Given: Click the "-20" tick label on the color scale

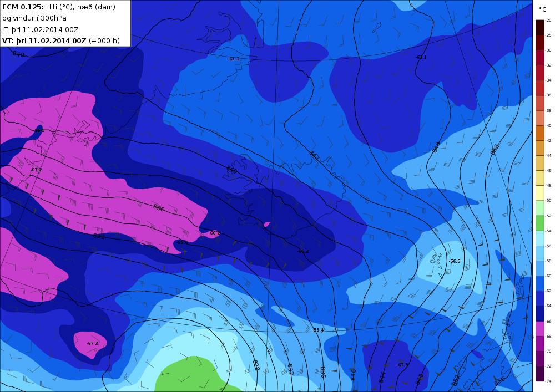Looking at the screenshot, I should pyautogui.click(x=548, y=21).
